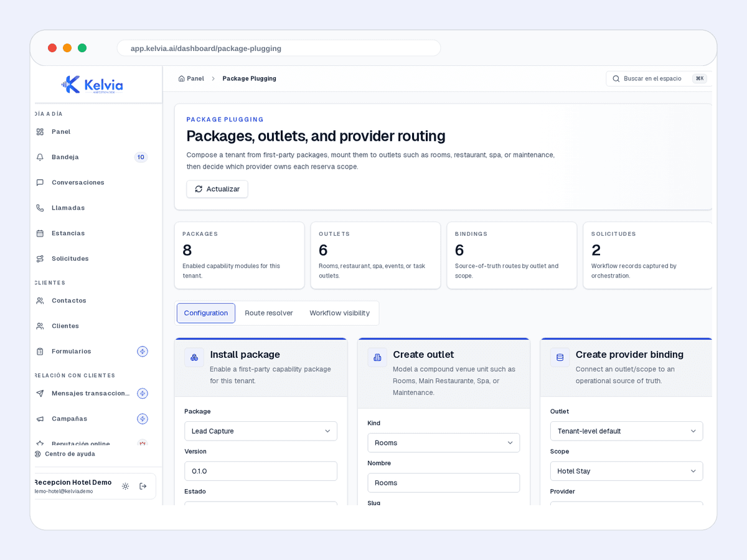Toggle the light/dark theme sun icon

pos(126,487)
